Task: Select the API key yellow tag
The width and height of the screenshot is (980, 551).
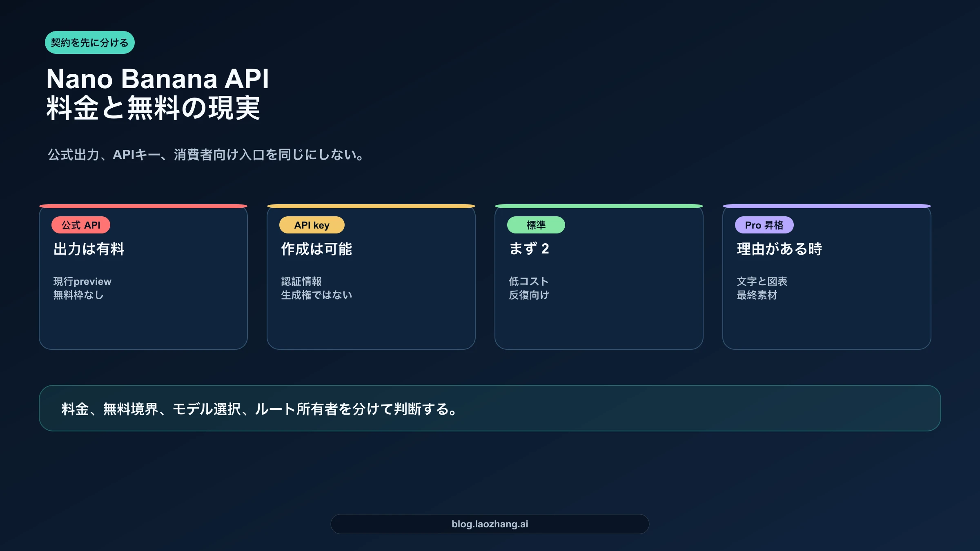Action: point(312,225)
